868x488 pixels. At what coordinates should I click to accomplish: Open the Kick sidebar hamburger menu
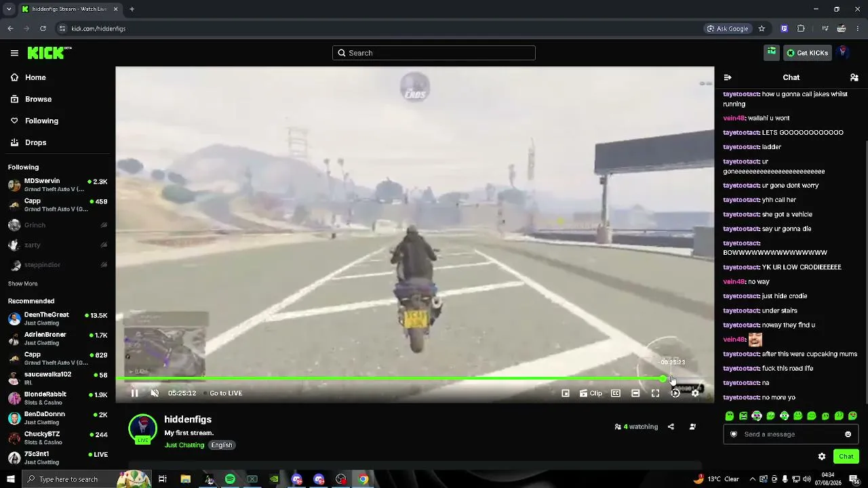[x=14, y=53]
